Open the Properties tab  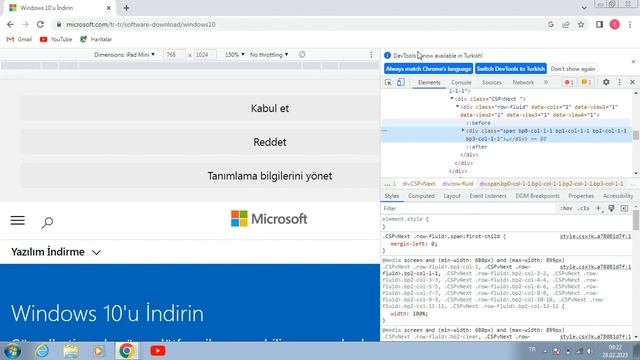point(581,196)
